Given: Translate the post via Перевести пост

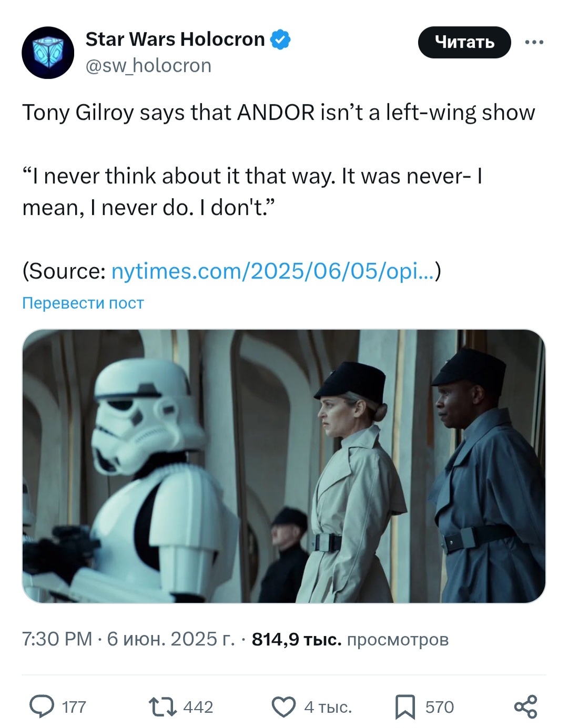Looking at the screenshot, I should 83,303.
